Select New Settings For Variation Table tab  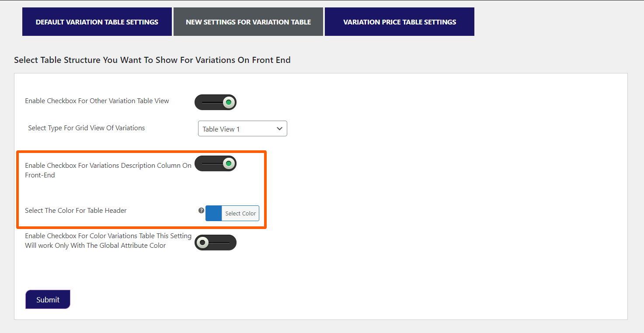click(248, 22)
